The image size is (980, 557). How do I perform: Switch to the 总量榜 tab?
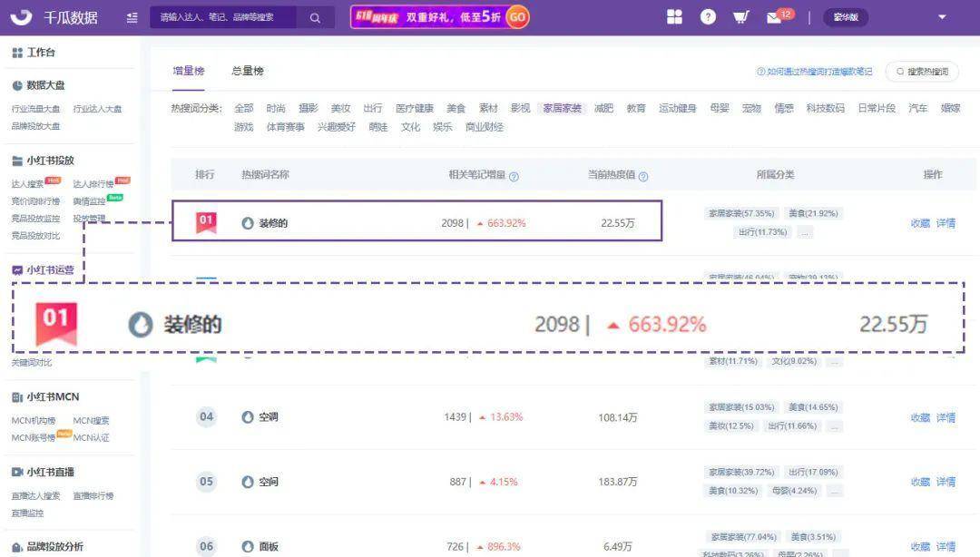pyautogui.click(x=247, y=71)
